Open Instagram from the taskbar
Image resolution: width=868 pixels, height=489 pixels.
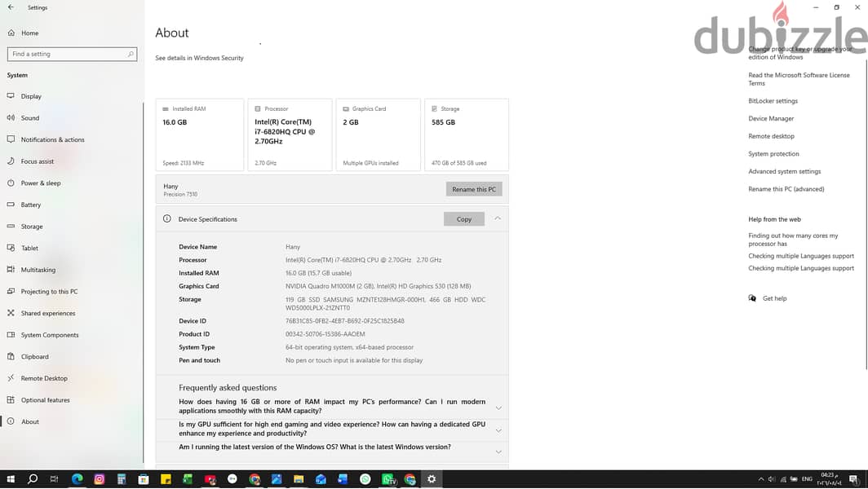99,479
